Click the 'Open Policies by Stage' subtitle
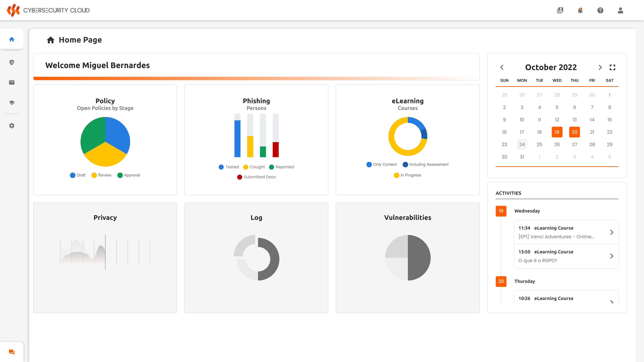 click(x=105, y=108)
